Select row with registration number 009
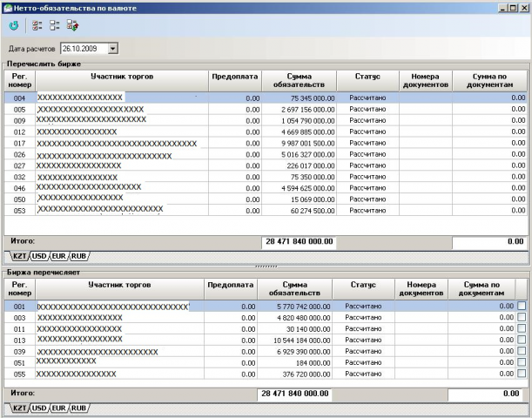This screenshot has width=532, height=418. click(x=266, y=120)
